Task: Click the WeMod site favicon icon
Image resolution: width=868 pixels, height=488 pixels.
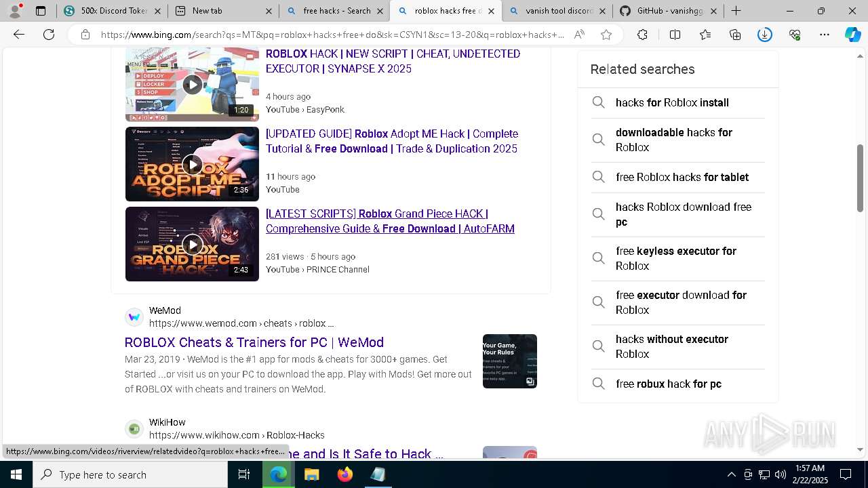Action: point(134,317)
